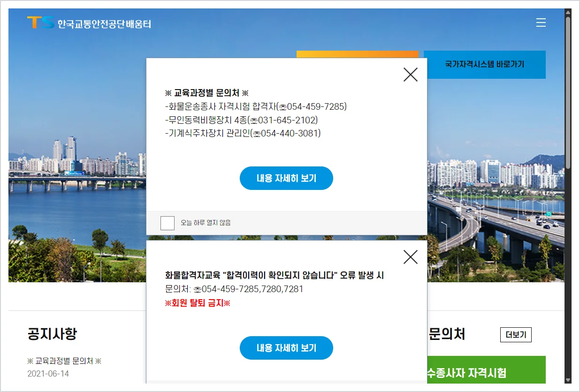Image resolution: width=580 pixels, height=392 pixels.
Task: Close the 교육과정별 문의처 popup
Action: click(411, 74)
